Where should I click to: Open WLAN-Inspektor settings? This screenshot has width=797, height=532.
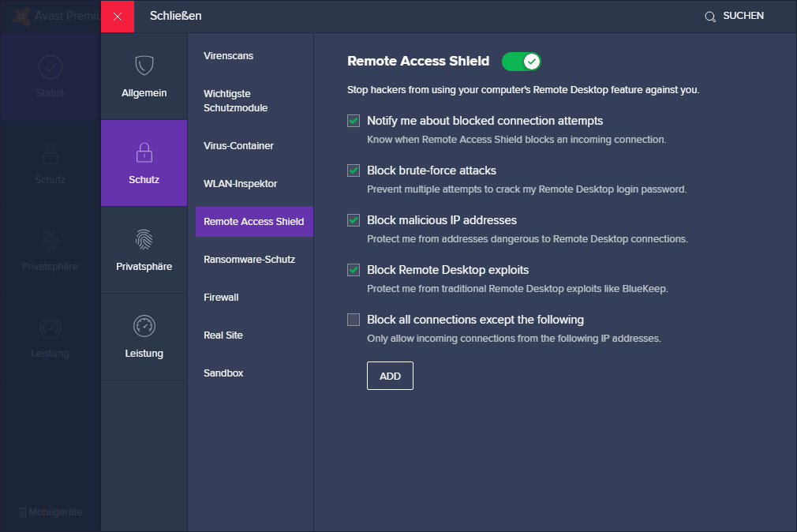point(241,184)
